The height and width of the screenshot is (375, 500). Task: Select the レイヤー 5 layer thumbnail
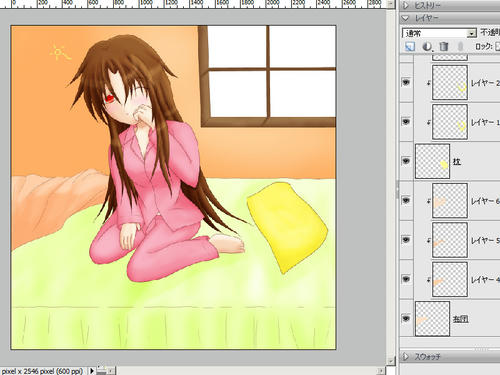click(450, 240)
